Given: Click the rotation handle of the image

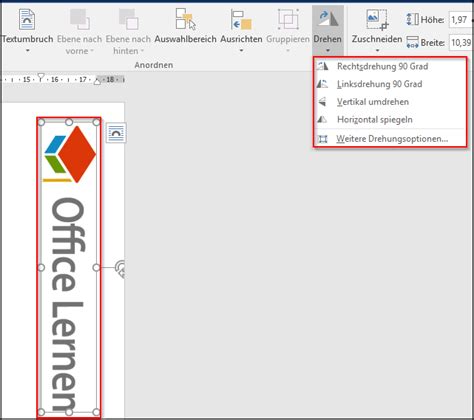Looking at the screenshot, I should [121, 268].
